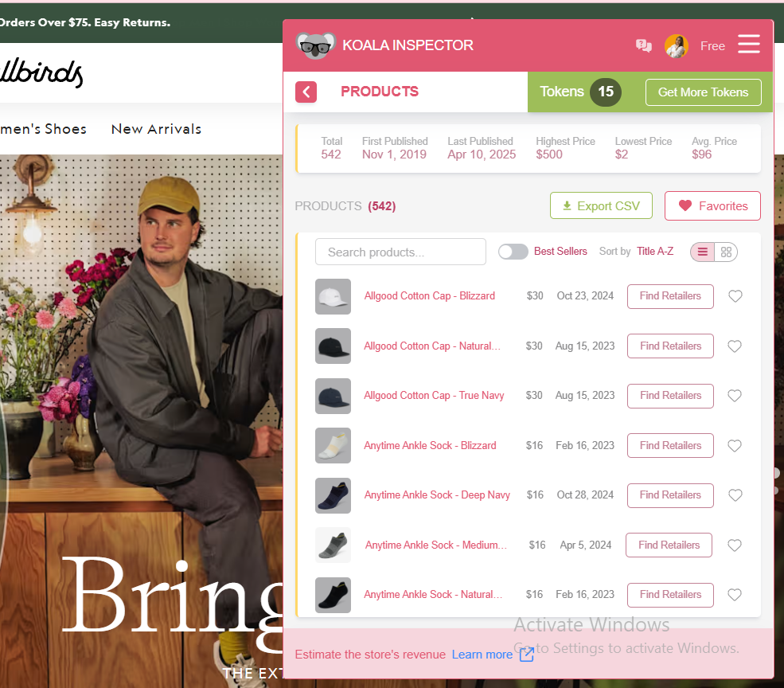784x688 pixels.
Task: Find Retailers for Allgood Cotton Cap - Blizzard
Action: pyautogui.click(x=670, y=296)
